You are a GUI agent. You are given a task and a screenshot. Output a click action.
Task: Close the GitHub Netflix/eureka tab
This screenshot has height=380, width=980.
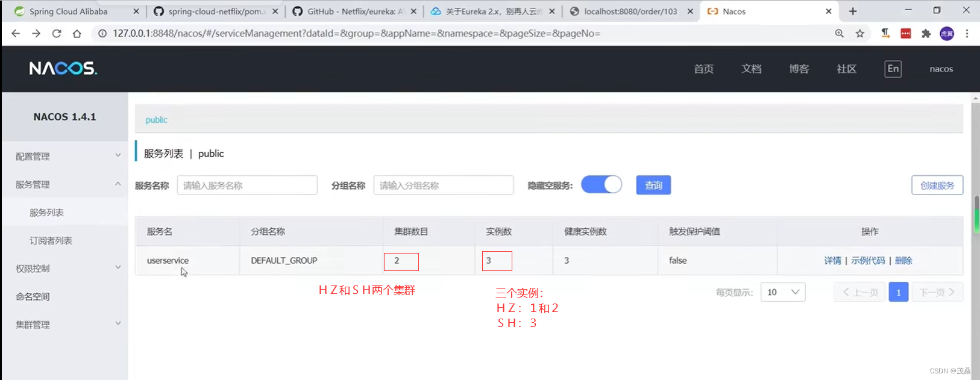pos(413,11)
